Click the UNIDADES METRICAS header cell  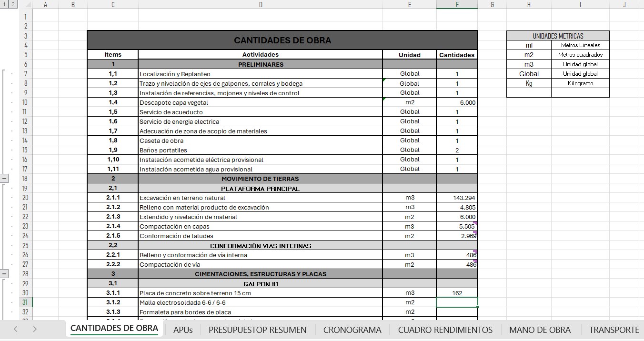pyautogui.click(x=558, y=36)
